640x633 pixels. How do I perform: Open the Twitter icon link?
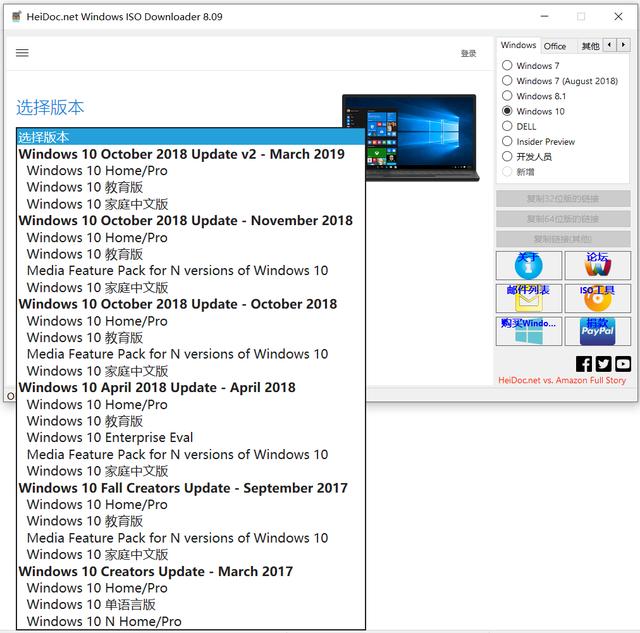pyautogui.click(x=603, y=364)
